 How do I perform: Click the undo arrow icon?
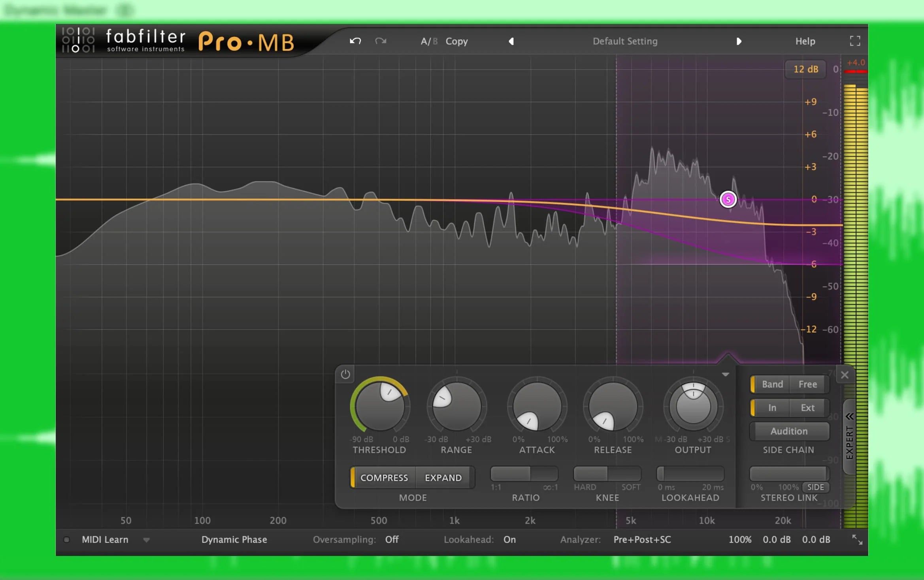point(355,41)
